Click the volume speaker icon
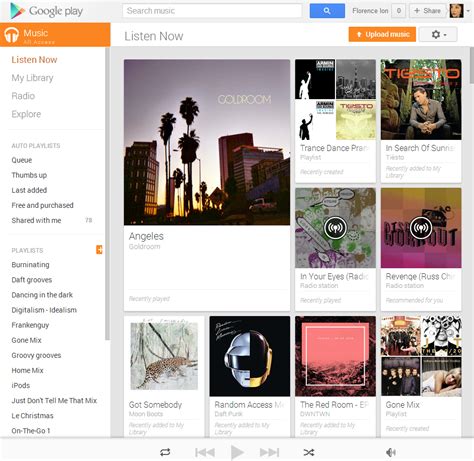The width and height of the screenshot is (474, 461). (x=391, y=452)
